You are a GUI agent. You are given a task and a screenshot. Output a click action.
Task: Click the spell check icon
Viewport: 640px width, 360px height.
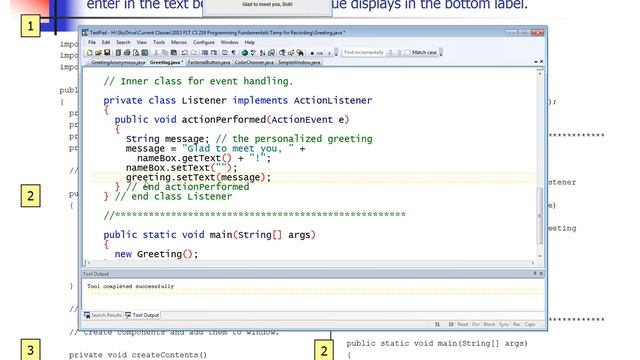point(253,53)
